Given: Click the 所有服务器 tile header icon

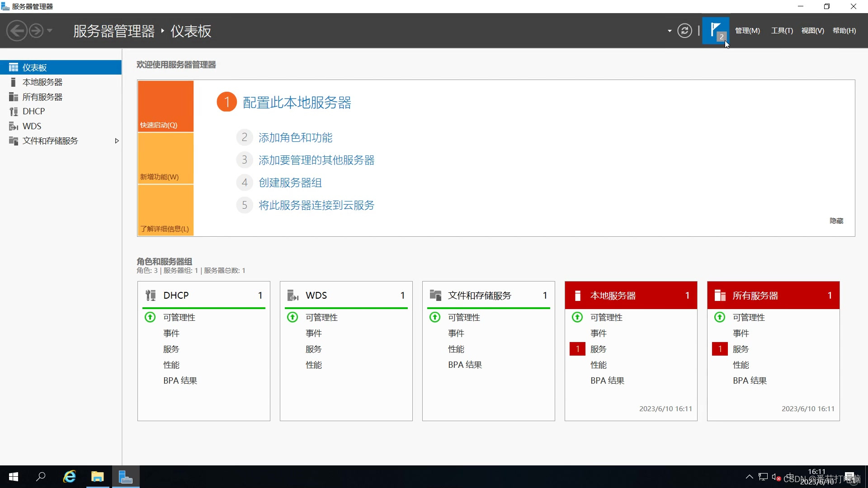Looking at the screenshot, I should click(x=720, y=295).
